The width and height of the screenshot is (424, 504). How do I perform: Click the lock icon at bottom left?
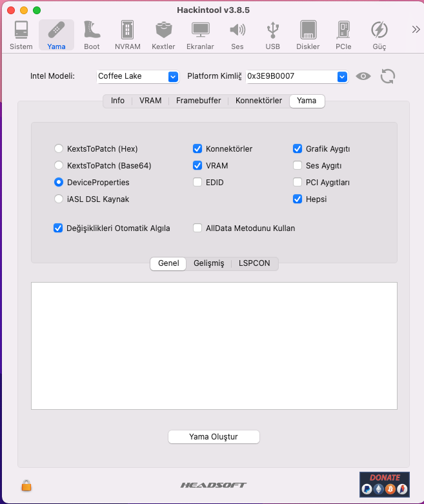pyautogui.click(x=26, y=485)
